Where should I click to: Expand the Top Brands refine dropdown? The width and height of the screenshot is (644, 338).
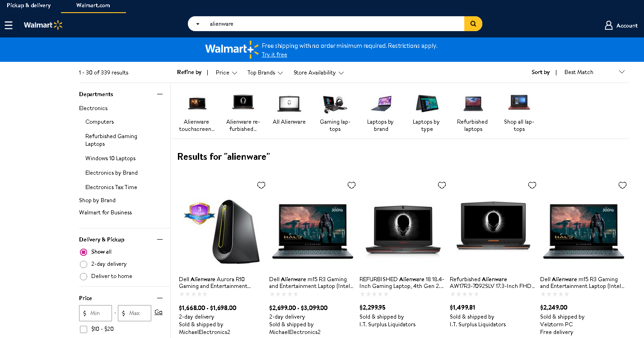[x=265, y=73]
